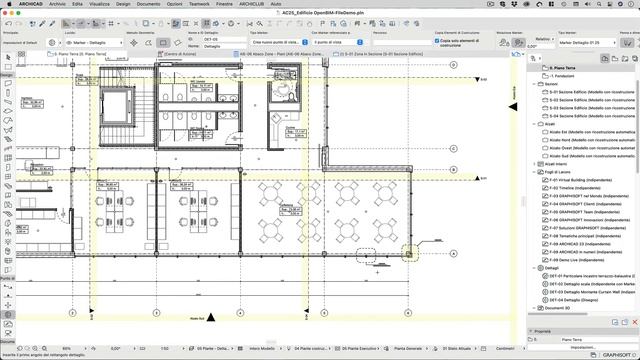Expand the Alzati Interni folder
Image resolution: width=640 pixels, height=360 pixels.
coord(534,164)
